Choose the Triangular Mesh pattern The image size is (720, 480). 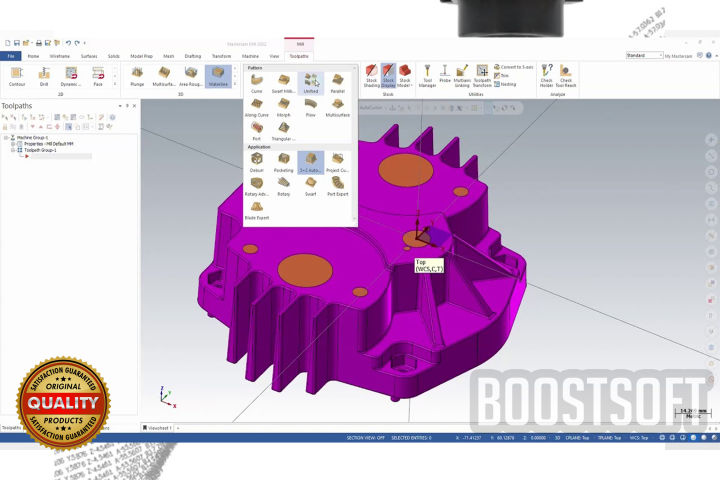click(x=284, y=131)
